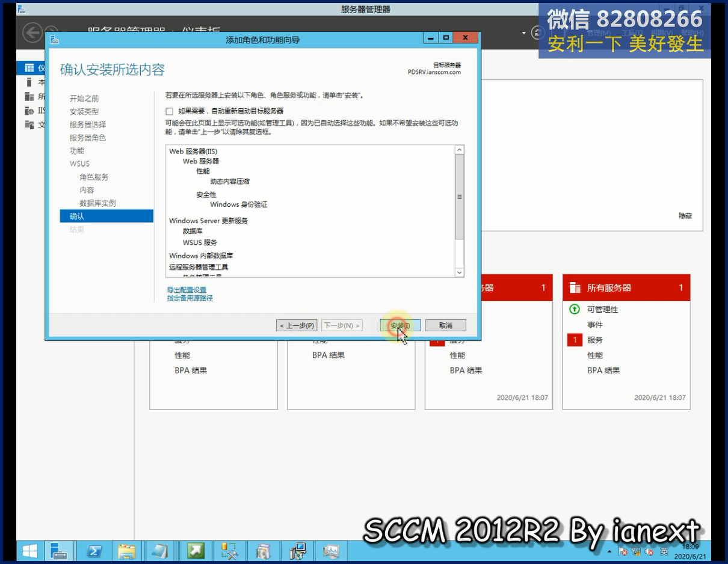Go to the 开始之前 wizard step
Viewport: 728px width, 564px height.
(x=84, y=99)
